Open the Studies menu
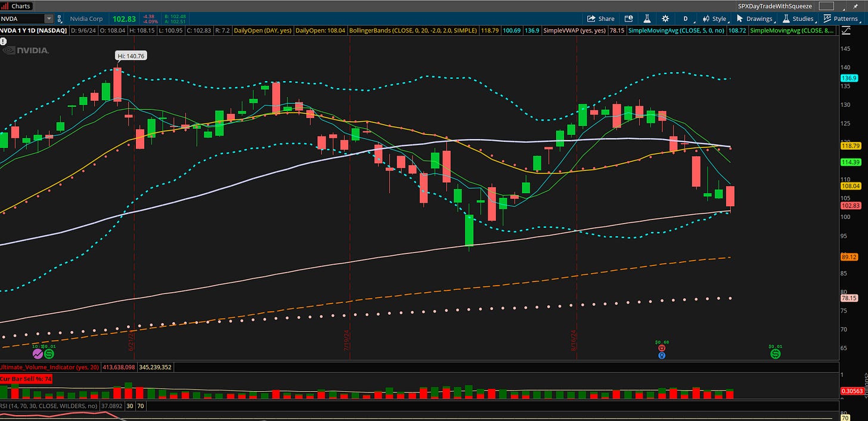This screenshot has height=421, width=868. click(x=798, y=18)
